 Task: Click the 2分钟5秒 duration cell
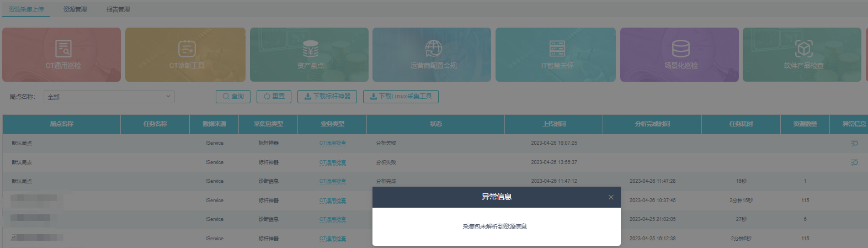[741, 239]
